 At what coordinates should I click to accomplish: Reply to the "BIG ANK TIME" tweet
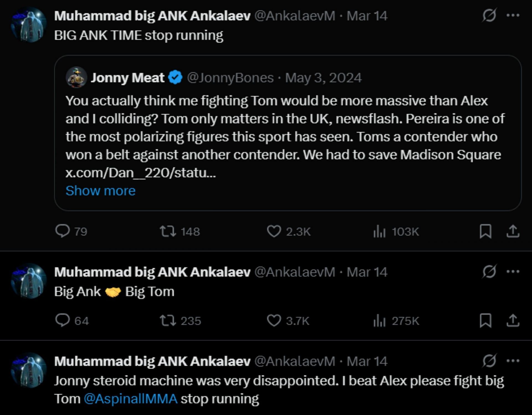pos(63,231)
